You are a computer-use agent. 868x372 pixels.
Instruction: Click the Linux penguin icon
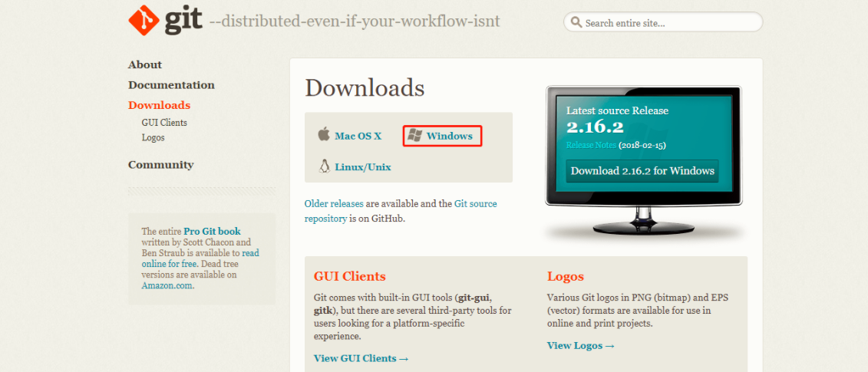tap(325, 166)
